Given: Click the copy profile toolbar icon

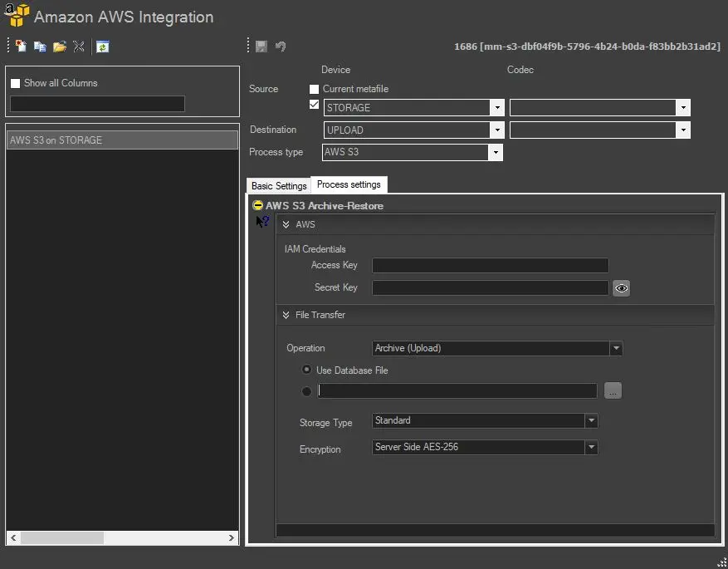Looking at the screenshot, I should point(40,47).
